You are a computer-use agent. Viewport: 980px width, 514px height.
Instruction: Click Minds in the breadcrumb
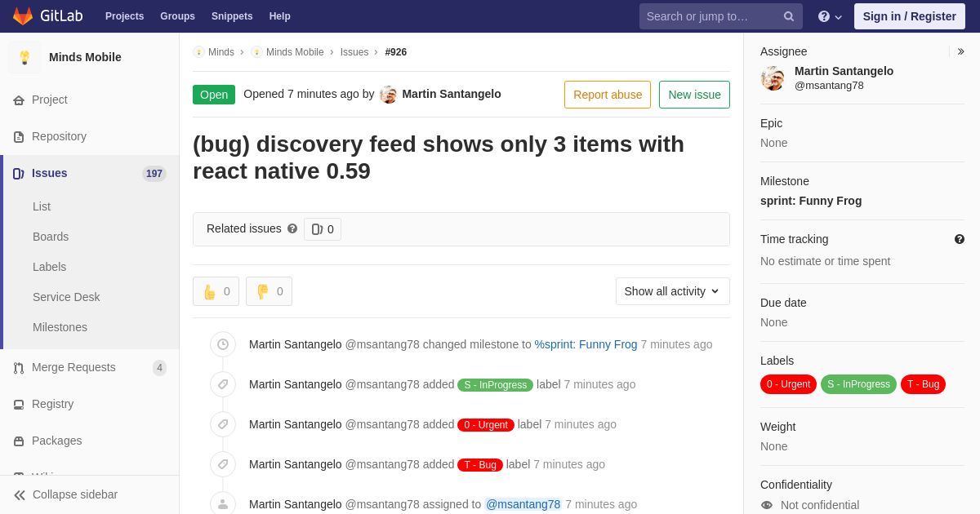(221, 52)
